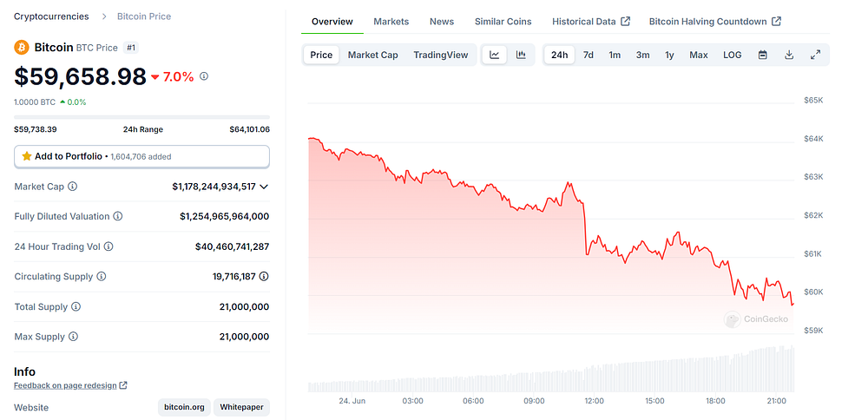The width and height of the screenshot is (868, 420).
Task: Click the $40,460,741,287 trading volume value
Action: pos(232,246)
